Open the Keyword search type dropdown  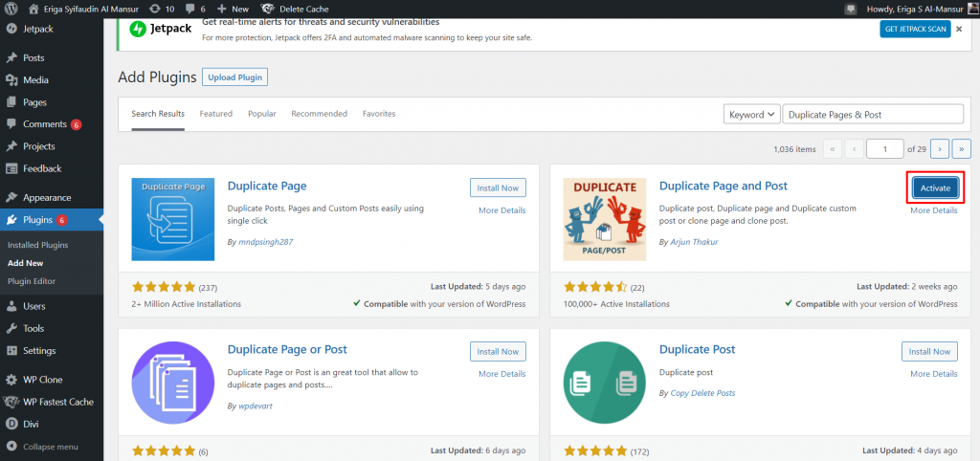point(751,115)
